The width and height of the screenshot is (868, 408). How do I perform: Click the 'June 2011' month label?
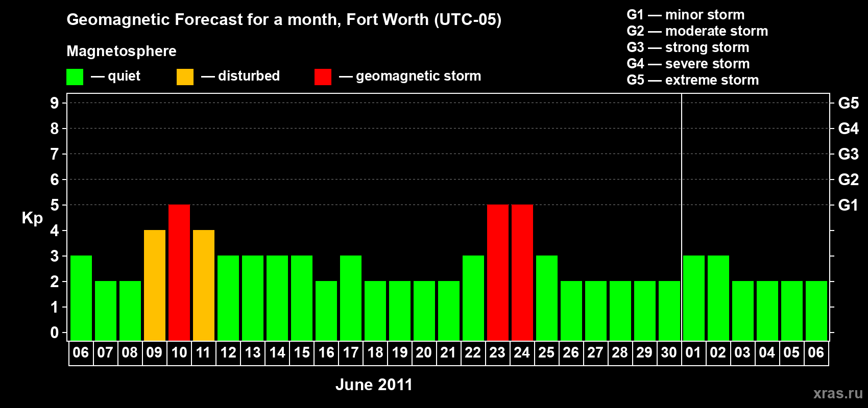[374, 385]
